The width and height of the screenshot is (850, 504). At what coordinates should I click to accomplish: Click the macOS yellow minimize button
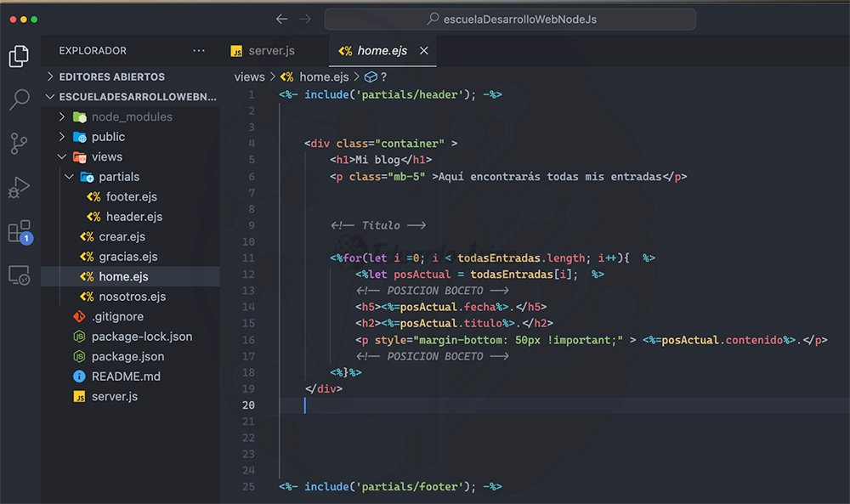(23, 19)
